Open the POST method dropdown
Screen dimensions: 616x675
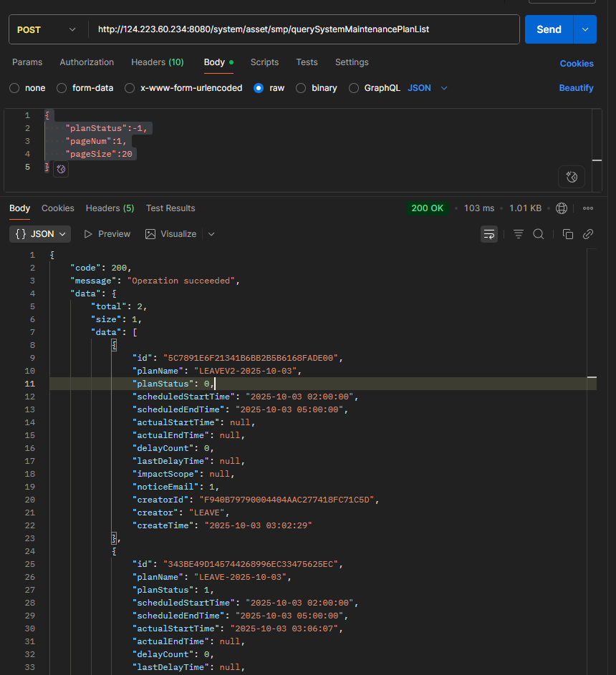click(x=46, y=29)
